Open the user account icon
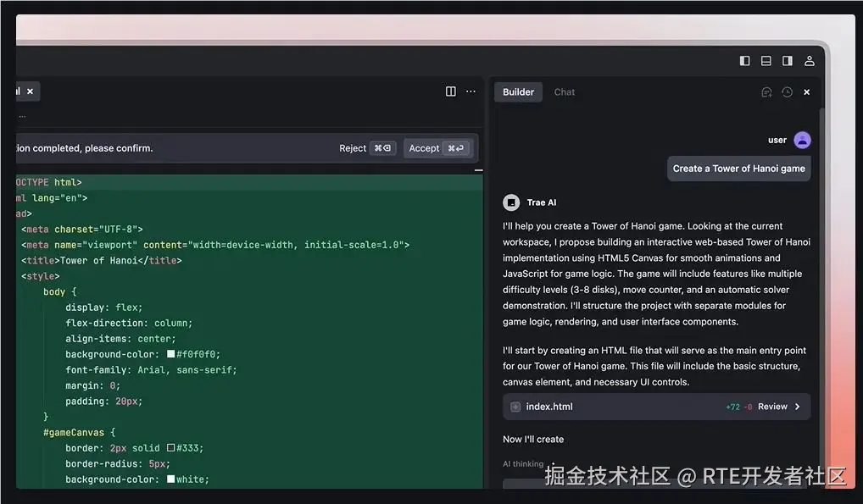This screenshot has width=863, height=504. (809, 60)
